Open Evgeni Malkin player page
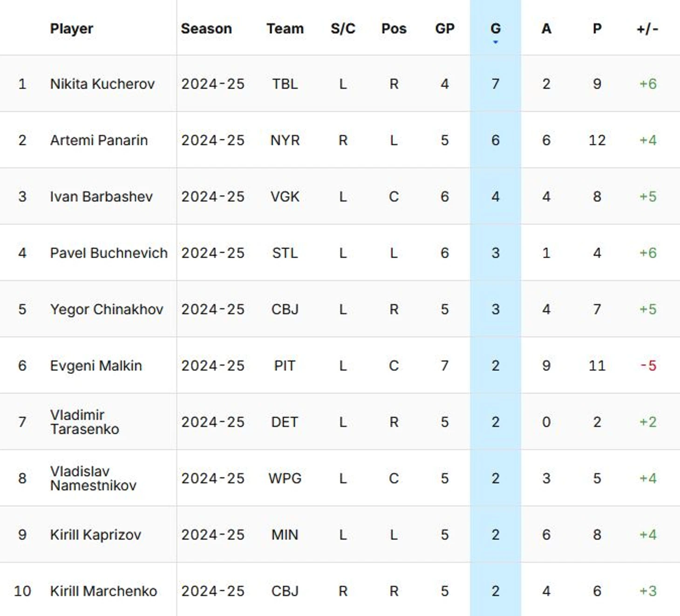 coord(96,366)
